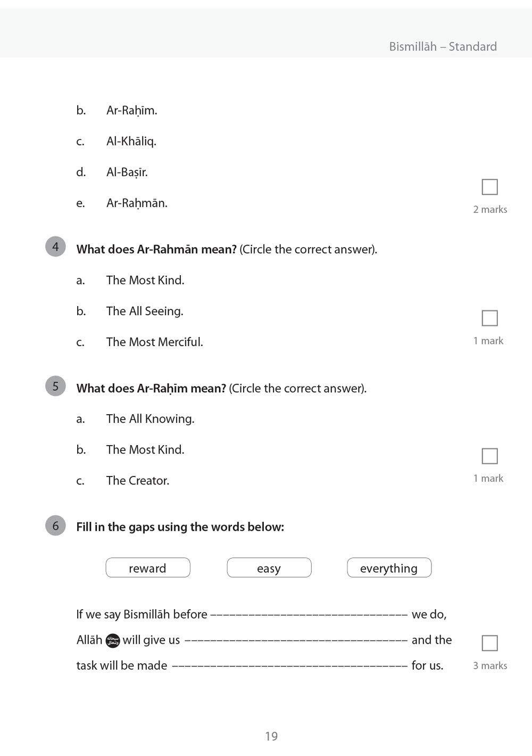532x756 pixels.
Task: Check the mark box for question 5
Action: pos(489,456)
